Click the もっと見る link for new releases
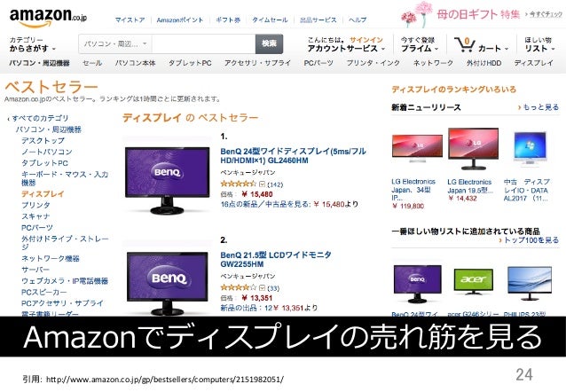Image resolution: width=566 pixels, height=392 pixels. (x=538, y=107)
